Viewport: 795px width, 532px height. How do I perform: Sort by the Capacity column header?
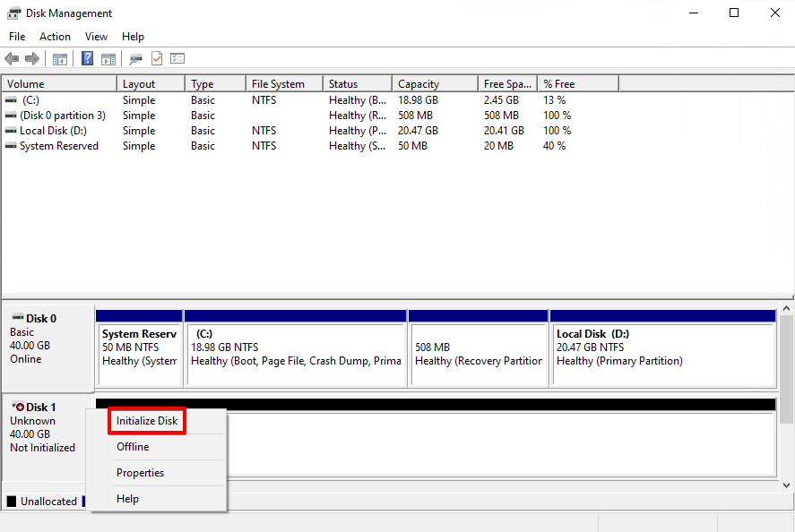(x=435, y=83)
